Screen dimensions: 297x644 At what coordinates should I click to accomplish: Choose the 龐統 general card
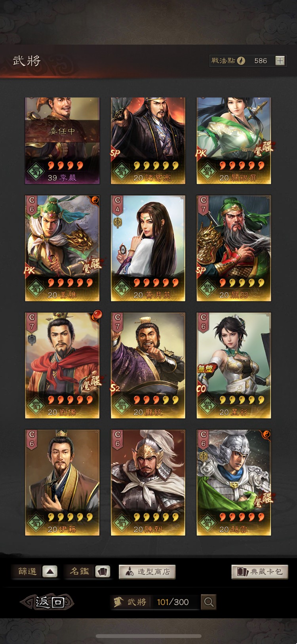pos(148,365)
